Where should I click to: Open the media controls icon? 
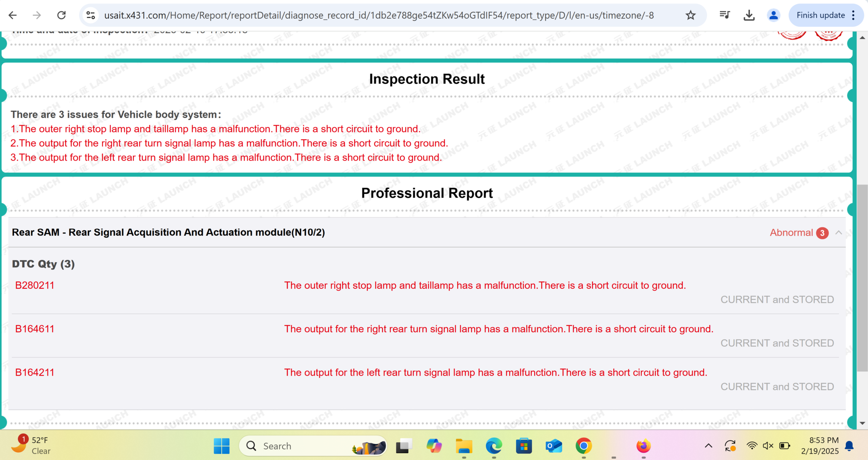click(725, 15)
